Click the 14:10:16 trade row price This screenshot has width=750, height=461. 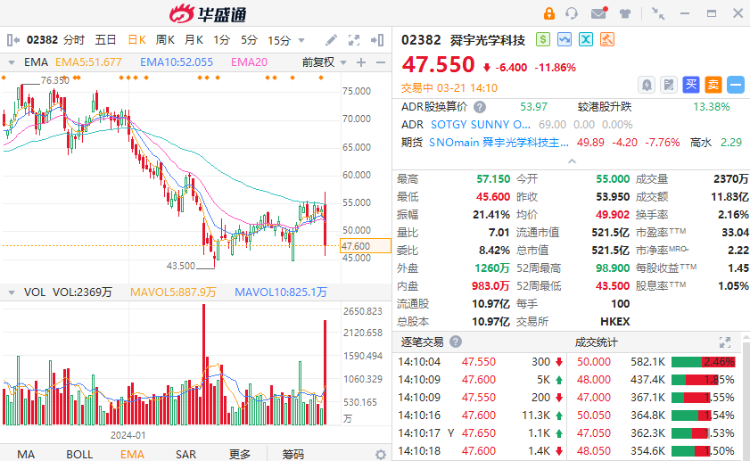tap(478, 415)
